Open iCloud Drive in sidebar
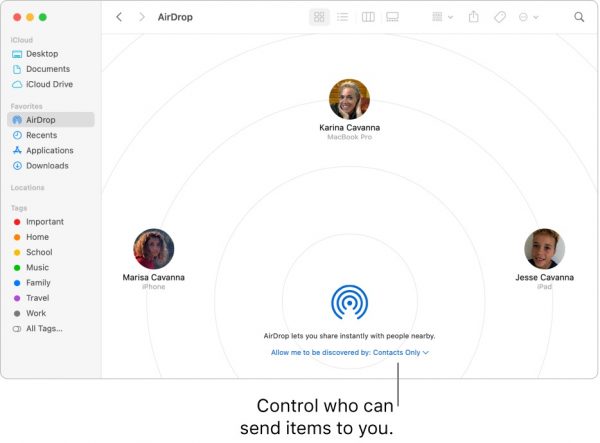The image size is (600, 443). 48,85
